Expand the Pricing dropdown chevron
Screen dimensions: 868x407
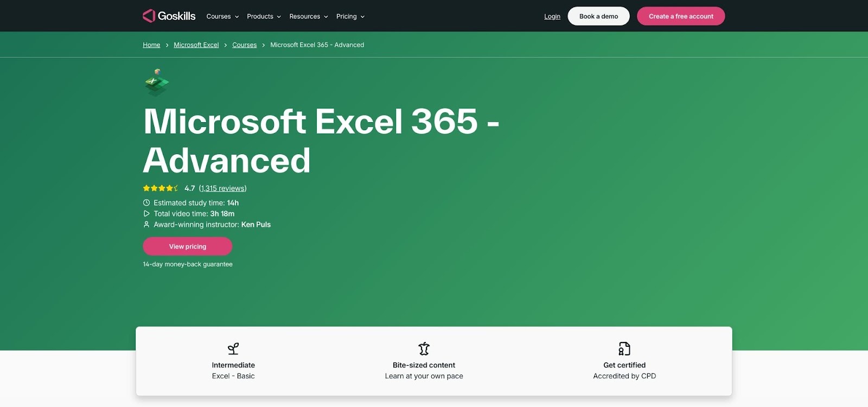point(362,17)
